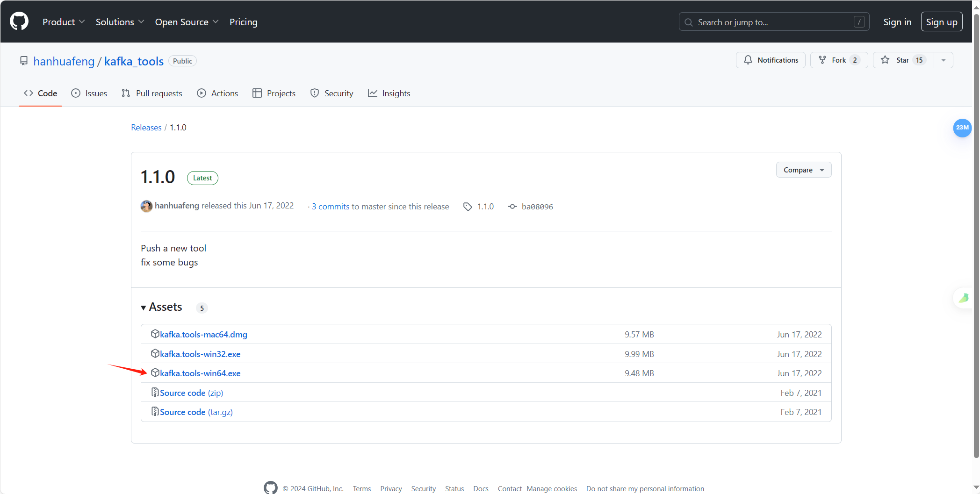980x494 pixels.
Task: View the 3 commits since release link
Action: (331, 207)
